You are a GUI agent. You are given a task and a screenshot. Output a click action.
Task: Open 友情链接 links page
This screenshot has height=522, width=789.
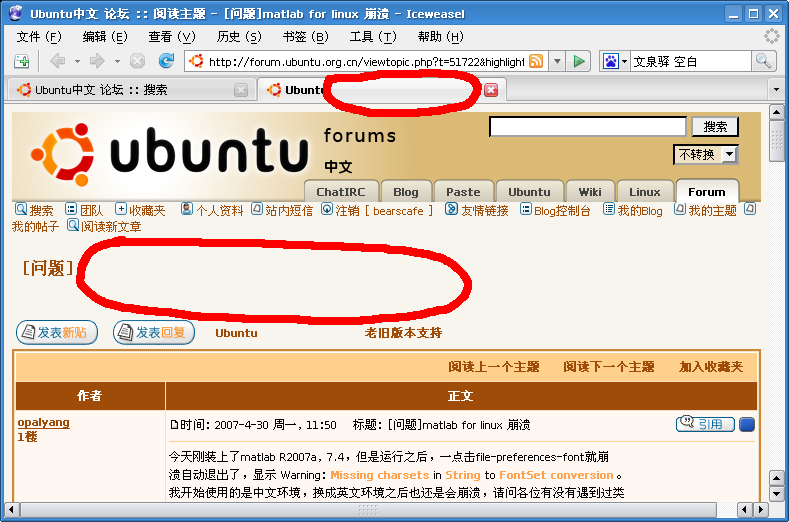(477, 210)
